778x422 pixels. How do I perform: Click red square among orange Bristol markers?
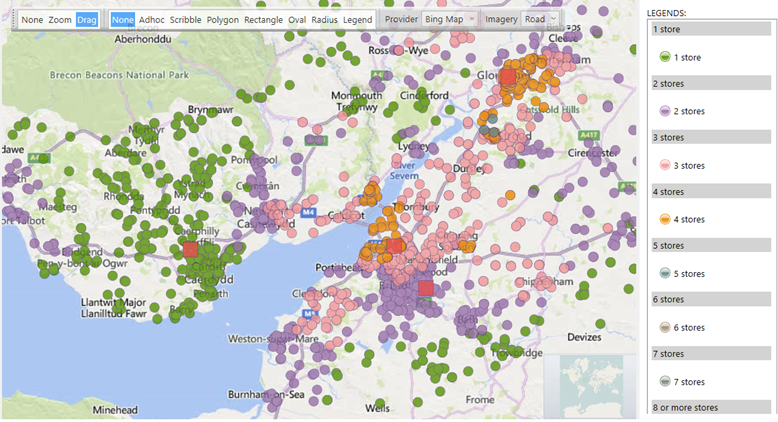[394, 245]
